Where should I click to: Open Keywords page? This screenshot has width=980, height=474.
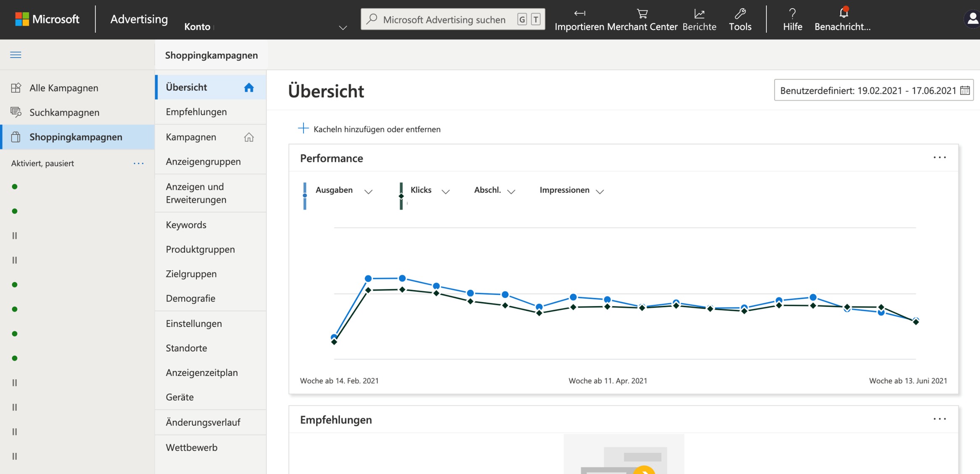point(211,225)
